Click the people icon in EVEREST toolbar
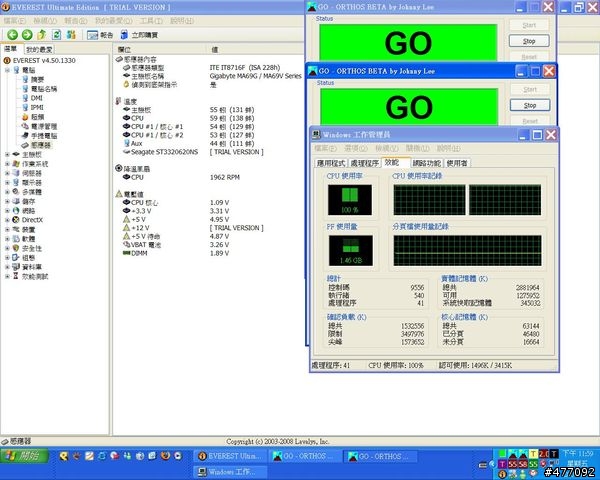The width and height of the screenshot is (600, 480). point(71,35)
